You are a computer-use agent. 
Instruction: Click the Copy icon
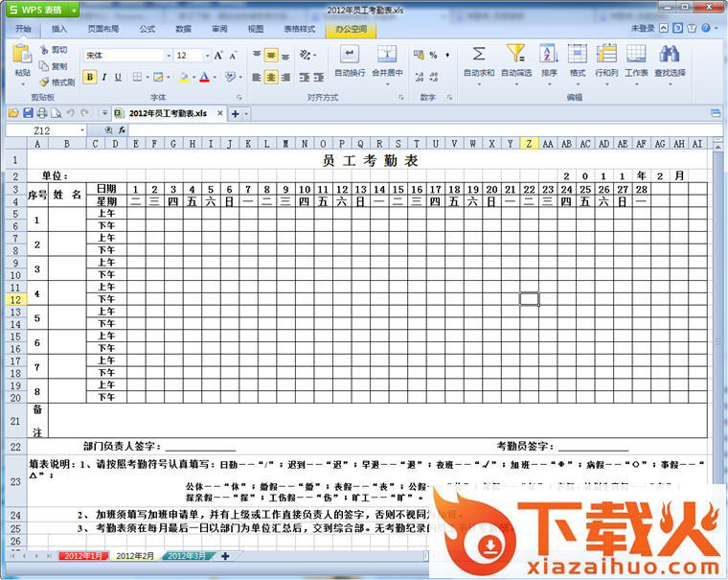coord(44,65)
